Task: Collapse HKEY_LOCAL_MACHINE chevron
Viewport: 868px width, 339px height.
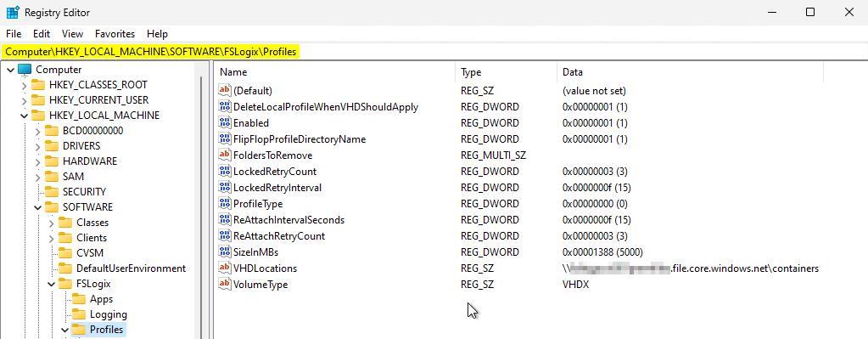Action: 24,116
